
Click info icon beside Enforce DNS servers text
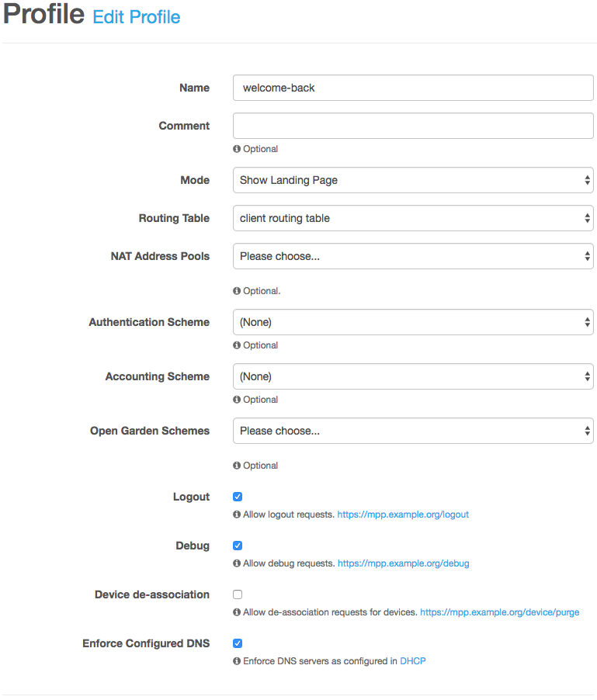[x=237, y=661]
